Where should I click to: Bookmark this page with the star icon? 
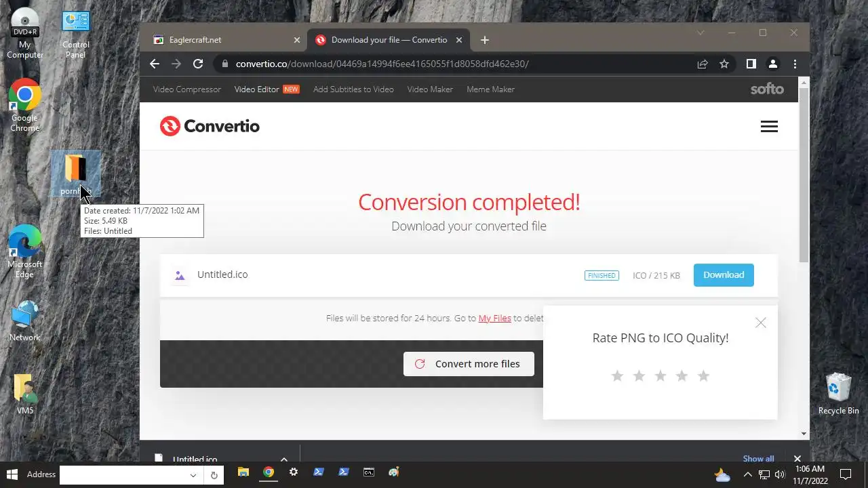724,64
